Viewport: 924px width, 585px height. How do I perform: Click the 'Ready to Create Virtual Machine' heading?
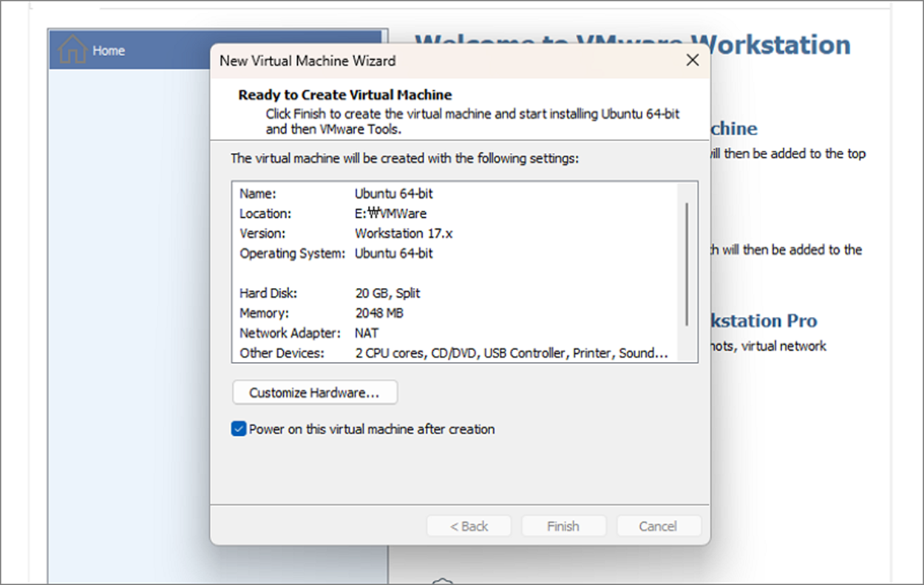(x=345, y=95)
